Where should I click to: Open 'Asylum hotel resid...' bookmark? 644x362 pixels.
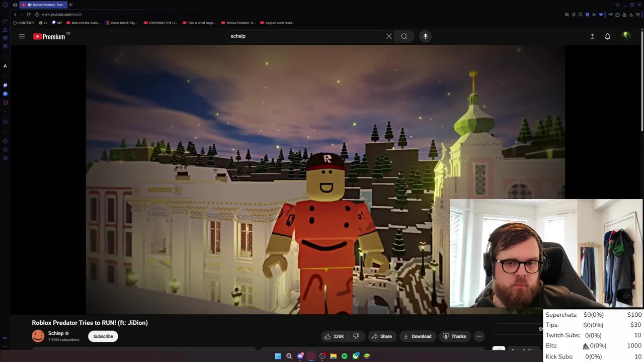pyautogui.click(x=278, y=23)
